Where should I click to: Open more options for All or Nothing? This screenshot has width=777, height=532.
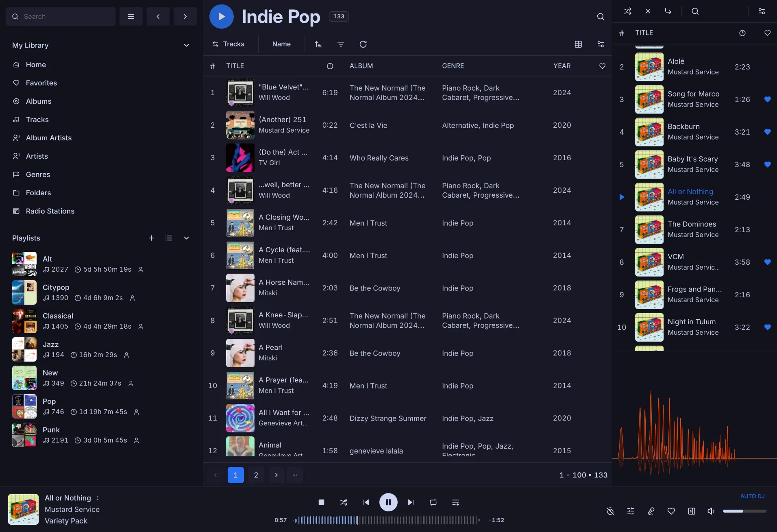pyautogui.click(x=98, y=498)
